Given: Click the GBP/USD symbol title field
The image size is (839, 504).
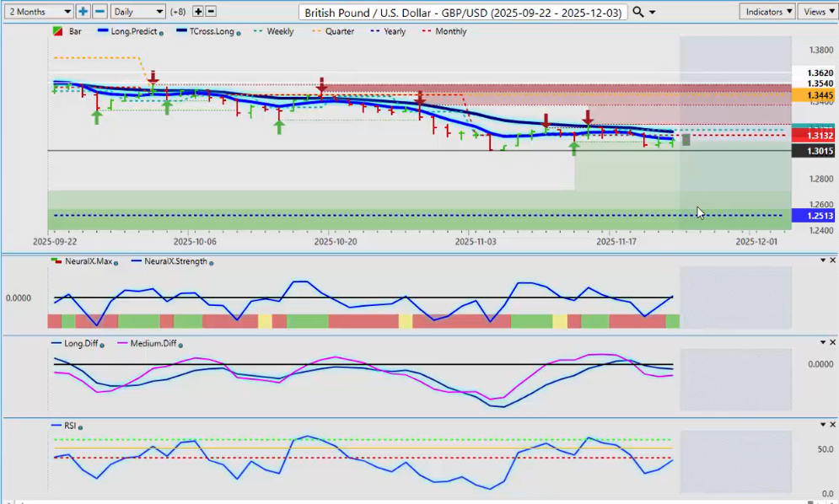Looking at the screenshot, I should pyautogui.click(x=464, y=12).
